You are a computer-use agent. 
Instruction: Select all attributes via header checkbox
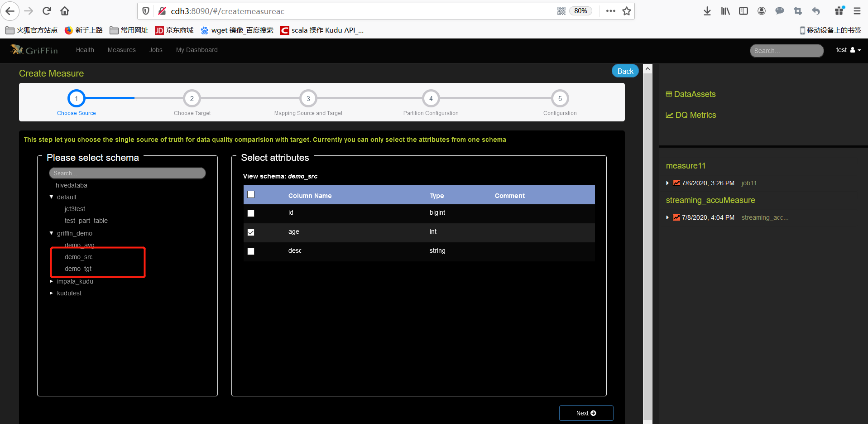point(251,194)
